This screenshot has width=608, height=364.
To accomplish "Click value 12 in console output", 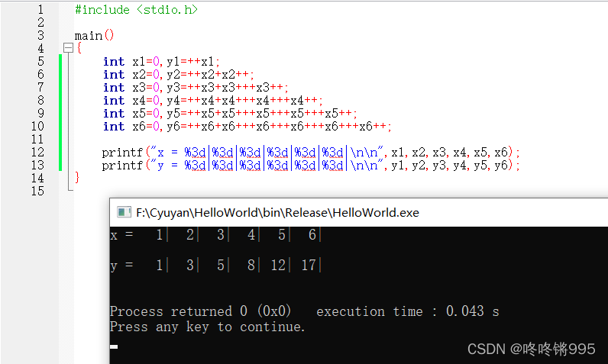I will click(x=278, y=266).
